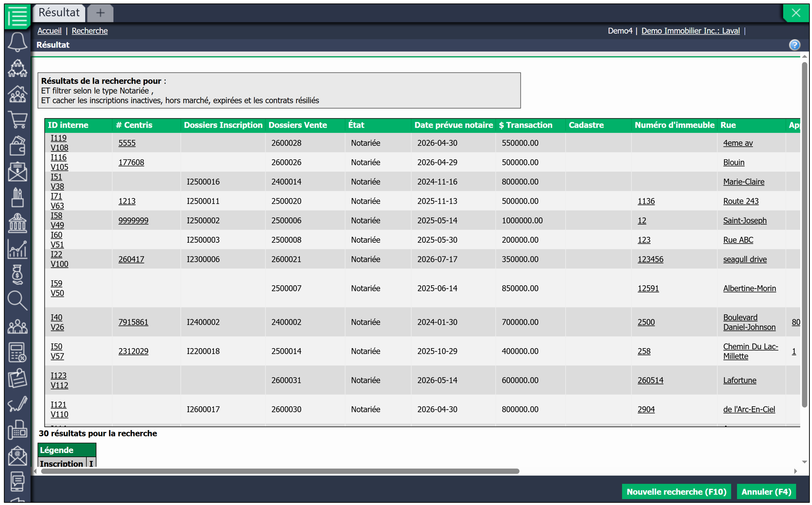812x505 pixels.
Task: Open the Recherche breadcrumb link
Action: (x=90, y=31)
